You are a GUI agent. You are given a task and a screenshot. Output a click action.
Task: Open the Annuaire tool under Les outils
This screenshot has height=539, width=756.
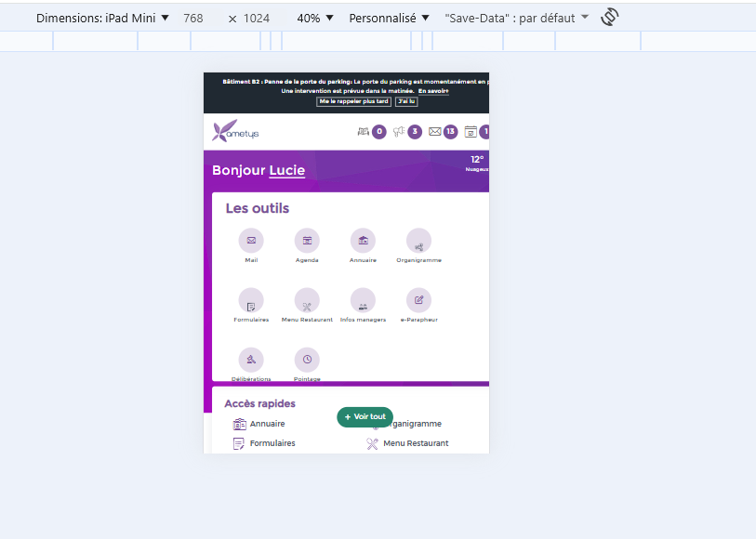coord(363,241)
